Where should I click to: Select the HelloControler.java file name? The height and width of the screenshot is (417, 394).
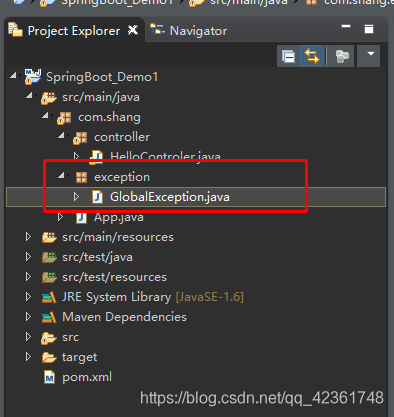click(x=165, y=156)
